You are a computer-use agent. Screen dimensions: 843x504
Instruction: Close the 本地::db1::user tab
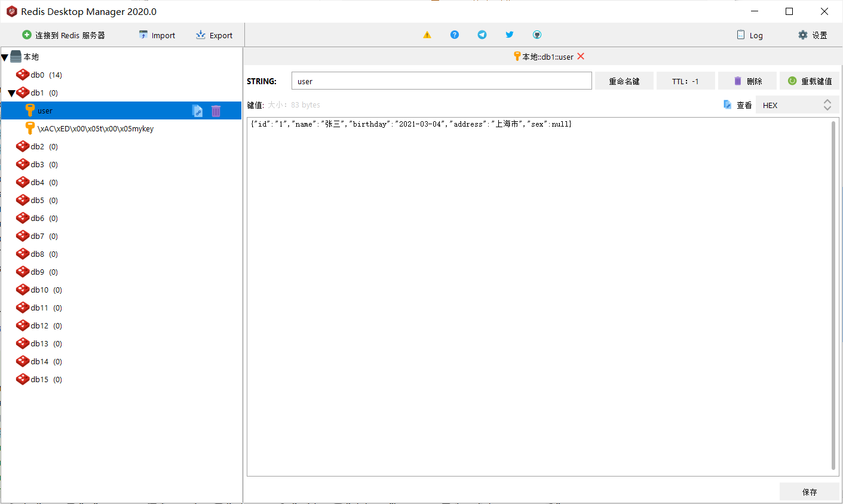pyautogui.click(x=581, y=56)
